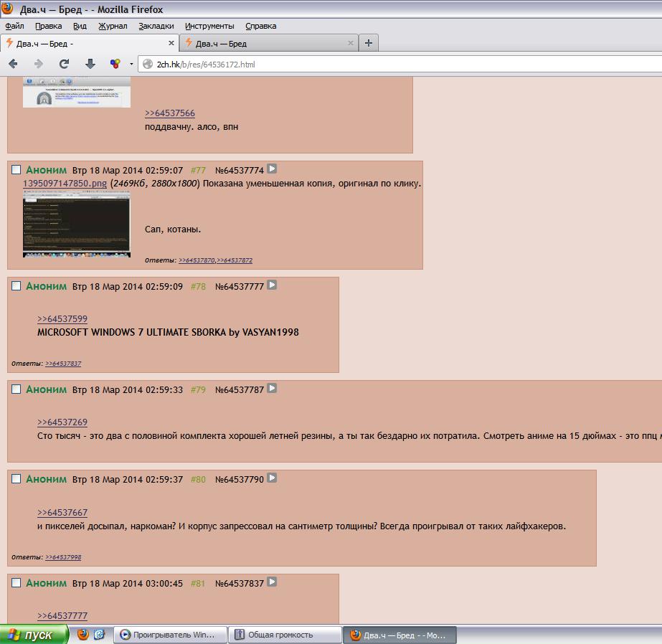The height and width of the screenshot is (644, 662).
Task: Select the Два.ч — Бред Firefox taskbar button
Action: click(399, 635)
